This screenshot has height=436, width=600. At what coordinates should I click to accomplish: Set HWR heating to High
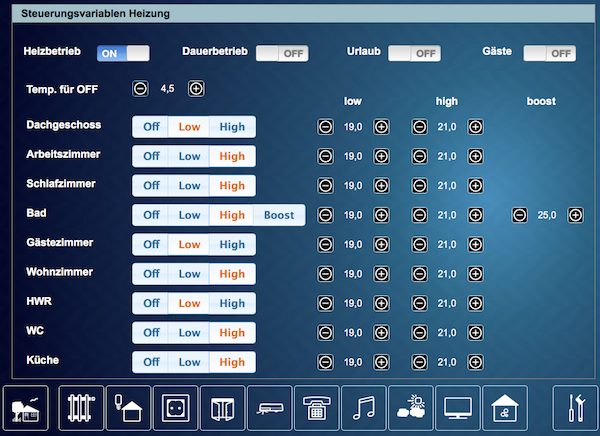[x=232, y=303]
